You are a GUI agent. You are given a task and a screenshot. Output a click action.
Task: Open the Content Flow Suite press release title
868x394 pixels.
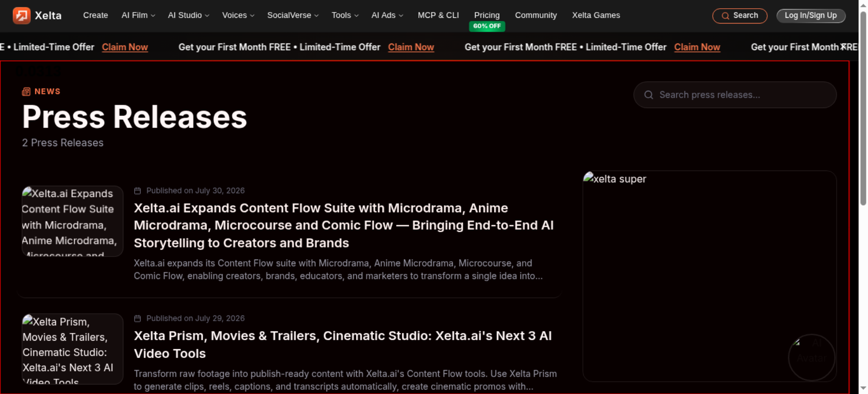click(344, 226)
